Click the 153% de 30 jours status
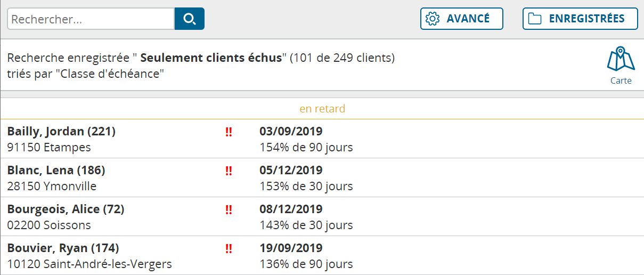644x275 pixels. 306,187
